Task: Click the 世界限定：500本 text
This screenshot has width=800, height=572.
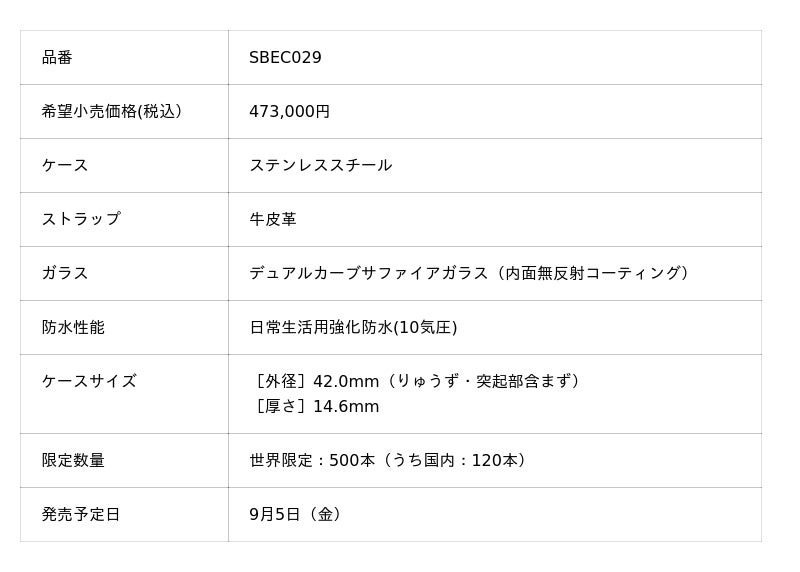Action: coord(312,461)
